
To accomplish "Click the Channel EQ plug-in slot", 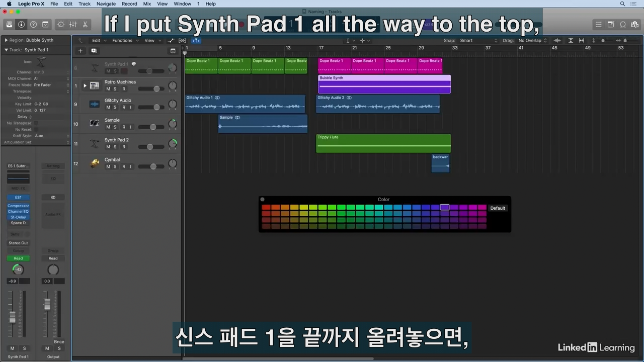I will pyautogui.click(x=18, y=212).
